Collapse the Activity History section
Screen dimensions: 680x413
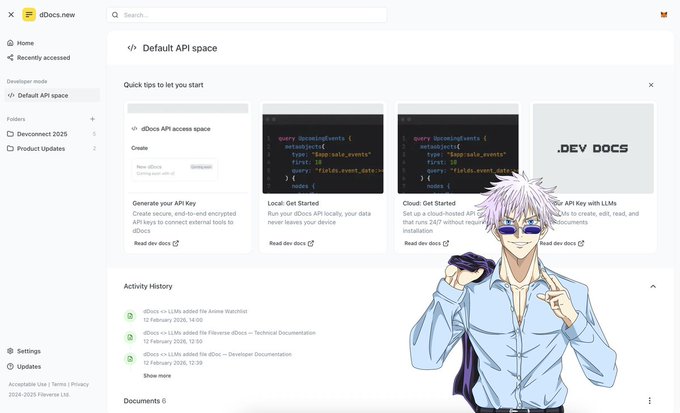tap(653, 286)
